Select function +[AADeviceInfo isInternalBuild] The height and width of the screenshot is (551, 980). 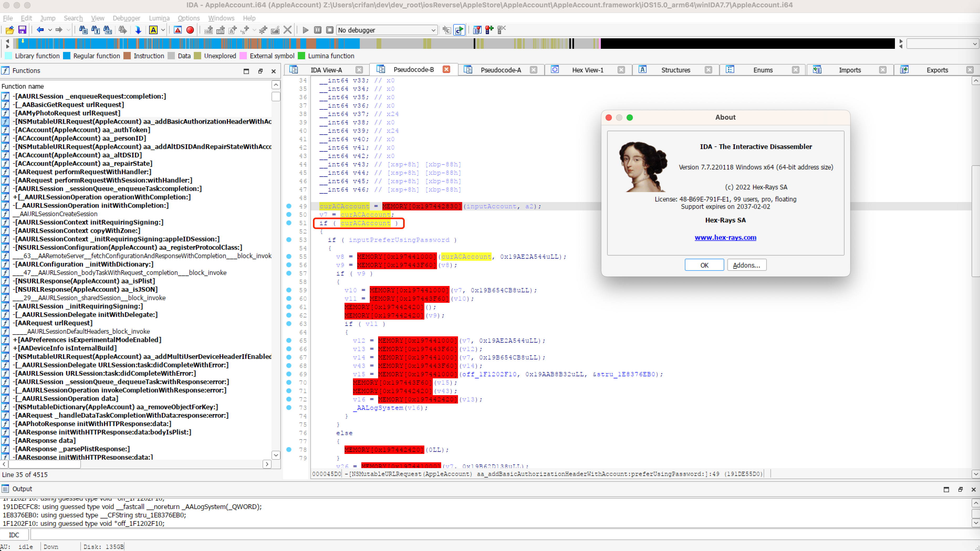tap(65, 348)
